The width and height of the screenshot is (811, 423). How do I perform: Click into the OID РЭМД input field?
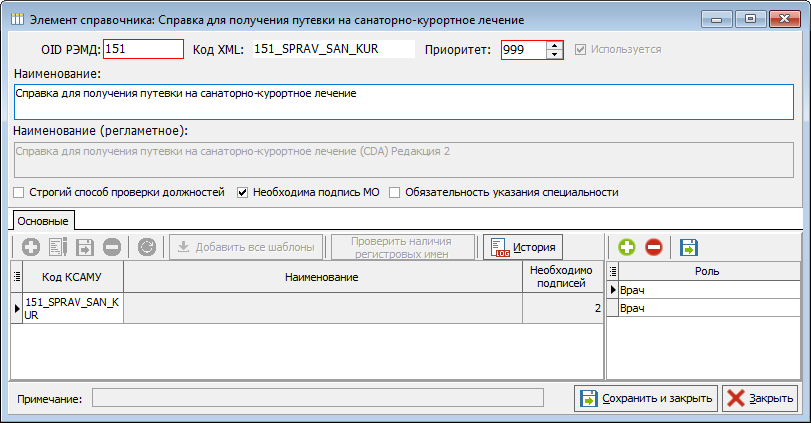point(143,49)
